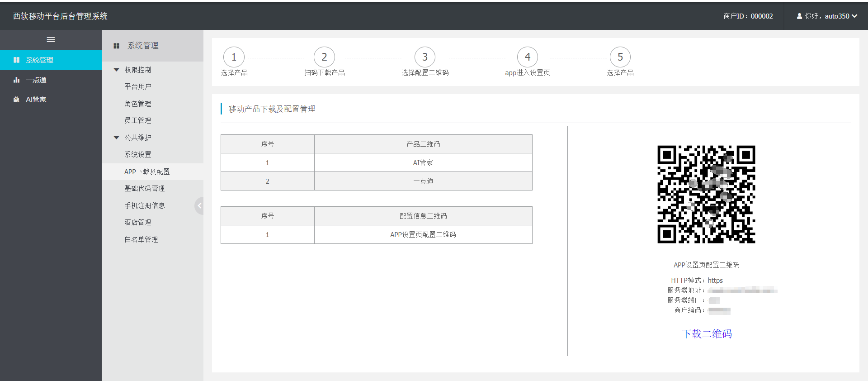Viewport: 868px width, 381px height.
Task: Click the 产品二维码 column header
Action: click(423, 144)
